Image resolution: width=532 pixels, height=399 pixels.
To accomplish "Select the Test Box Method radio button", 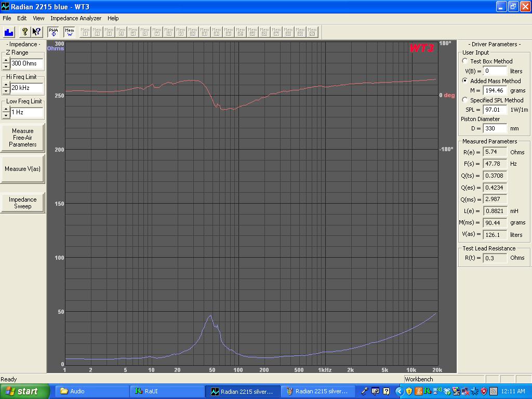I will click(465, 61).
